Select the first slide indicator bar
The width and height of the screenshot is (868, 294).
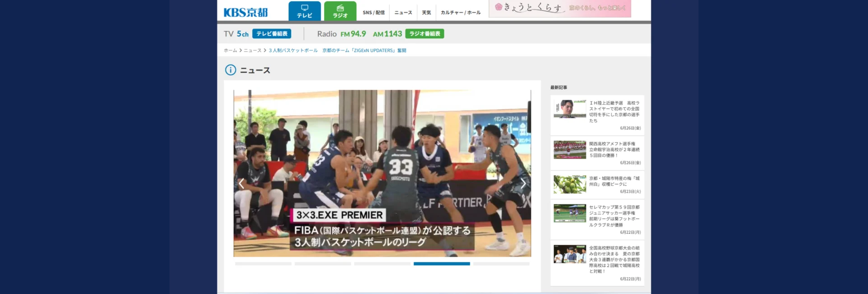coord(263,264)
